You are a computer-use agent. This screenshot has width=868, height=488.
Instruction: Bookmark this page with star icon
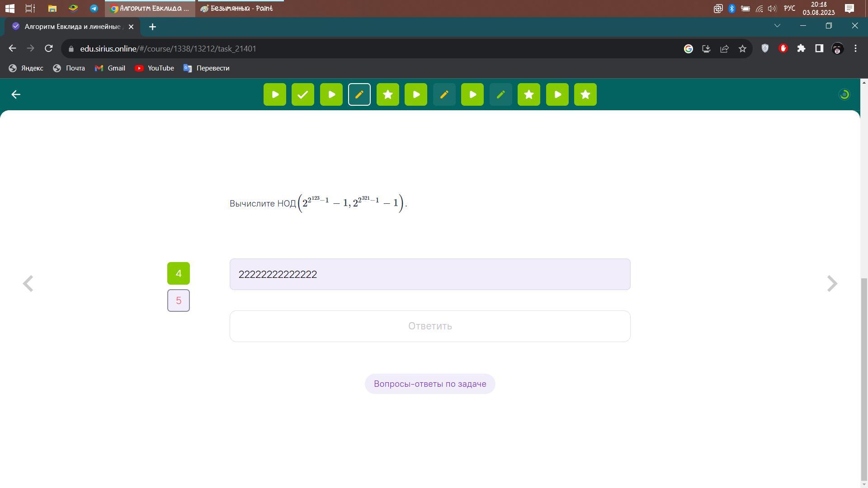(x=742, y=49)
